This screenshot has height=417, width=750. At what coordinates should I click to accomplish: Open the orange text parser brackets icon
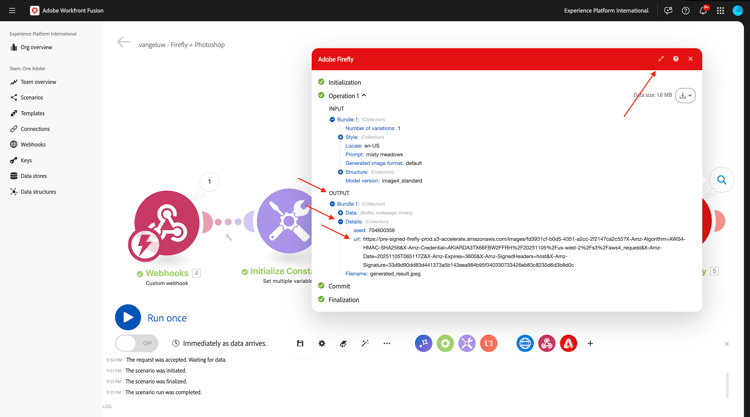(488, 343)
